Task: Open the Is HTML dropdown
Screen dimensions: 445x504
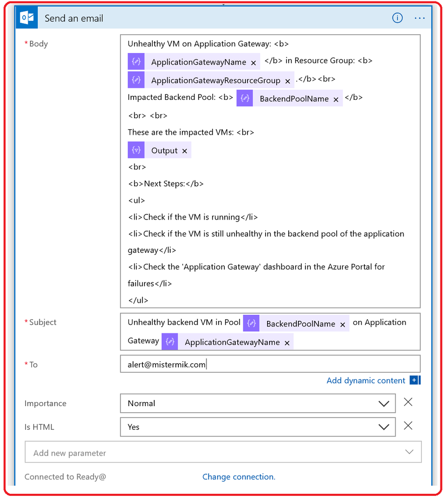Action: coord(258,427)
